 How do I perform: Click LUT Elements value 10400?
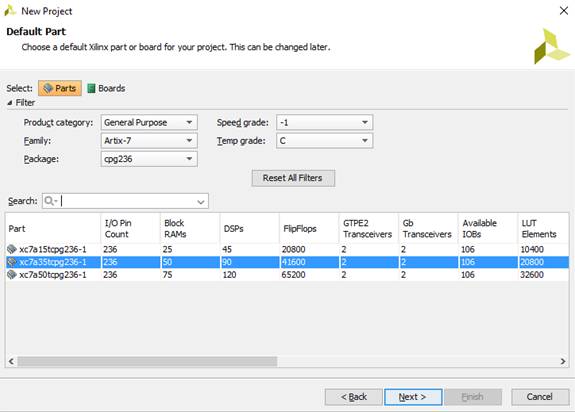532,250
